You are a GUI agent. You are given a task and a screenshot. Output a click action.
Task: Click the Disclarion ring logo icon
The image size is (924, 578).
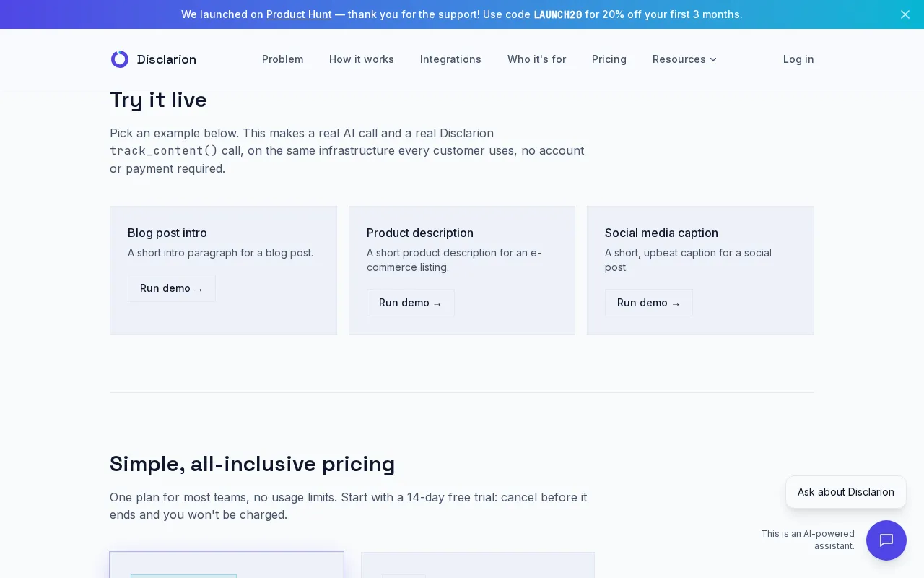[120, 59]
